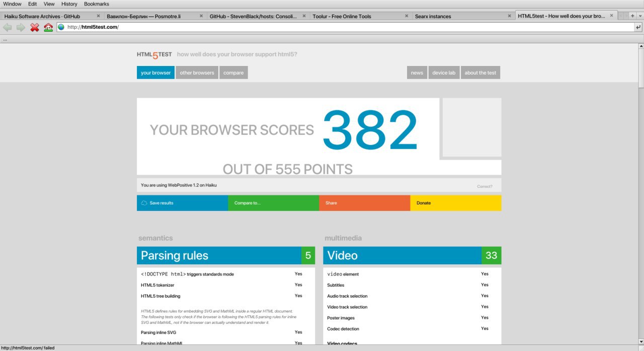Click the score 33 badge for Video

492,255
